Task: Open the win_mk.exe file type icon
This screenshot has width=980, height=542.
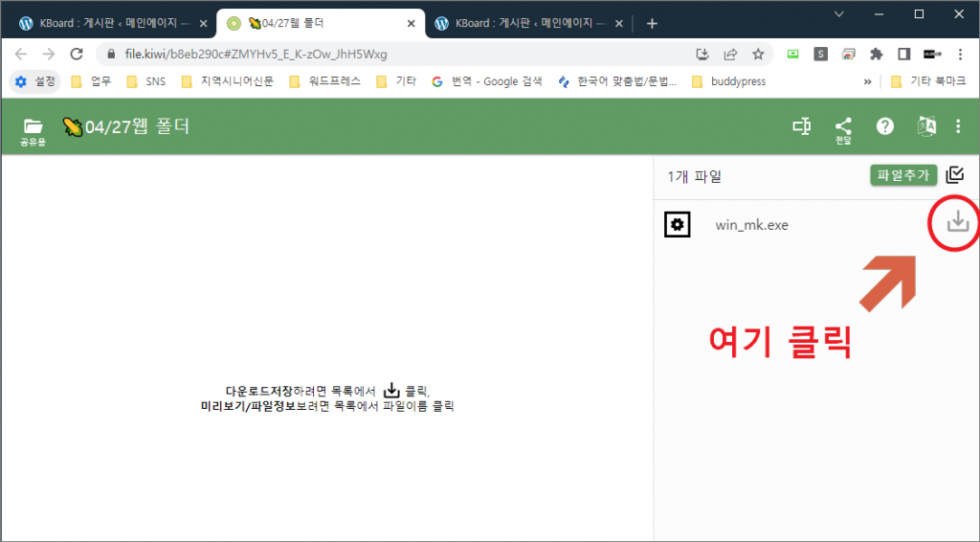Action: (x=677, y=224)
